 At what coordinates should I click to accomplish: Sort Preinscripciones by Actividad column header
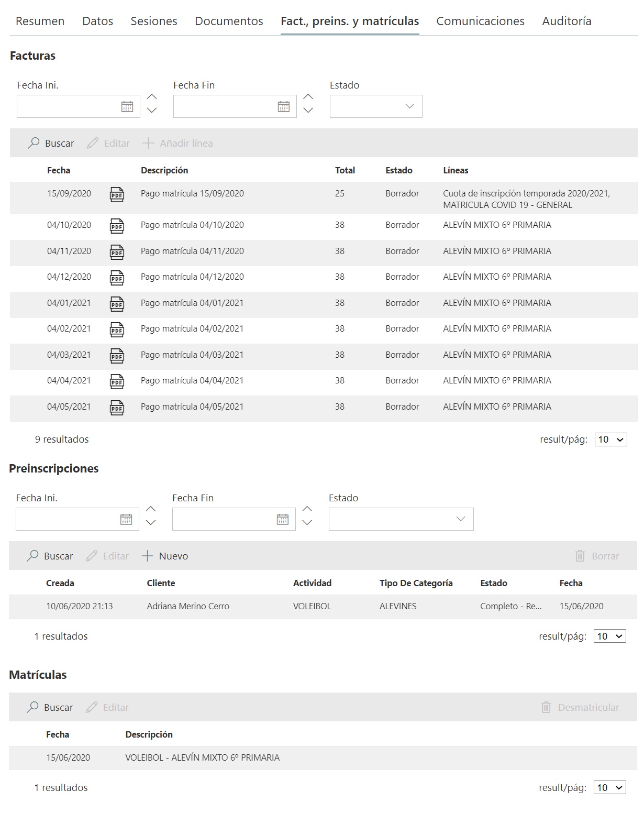pyautogui.click(x=312, y=584)
